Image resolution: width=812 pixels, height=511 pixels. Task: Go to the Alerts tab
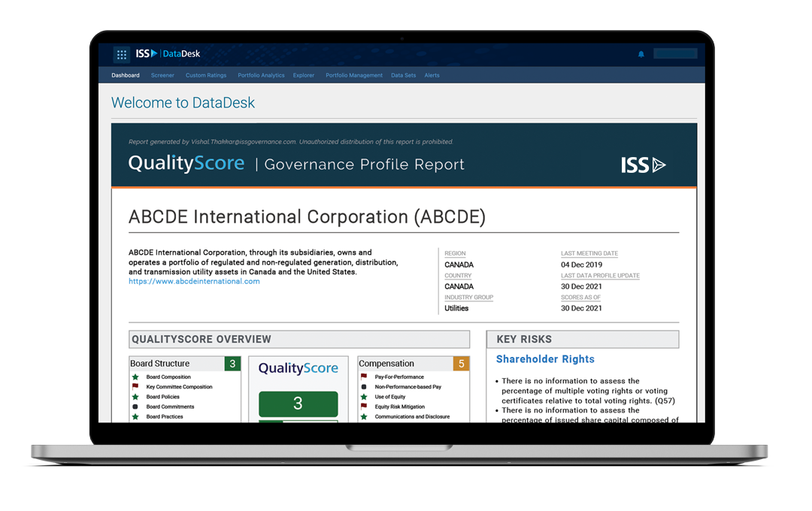[x=432, y=76]
